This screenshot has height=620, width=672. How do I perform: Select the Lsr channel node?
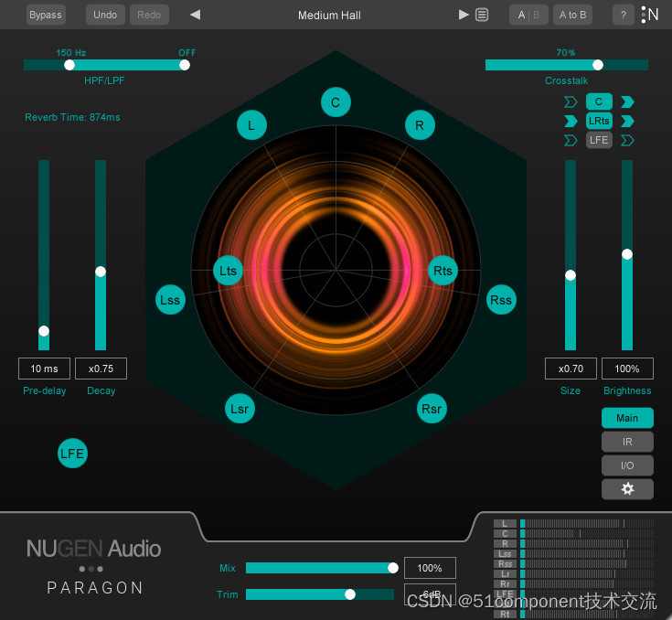pos(240,409)
